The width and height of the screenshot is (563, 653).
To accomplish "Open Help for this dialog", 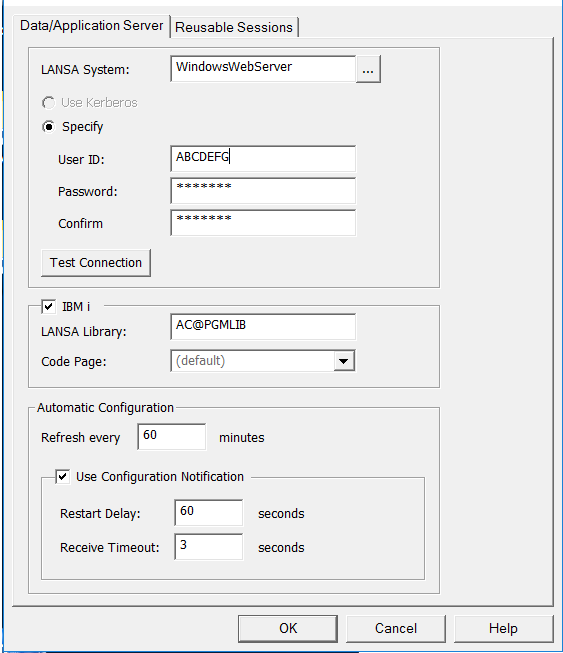I will pyautogui.click(x=503, y=628).
